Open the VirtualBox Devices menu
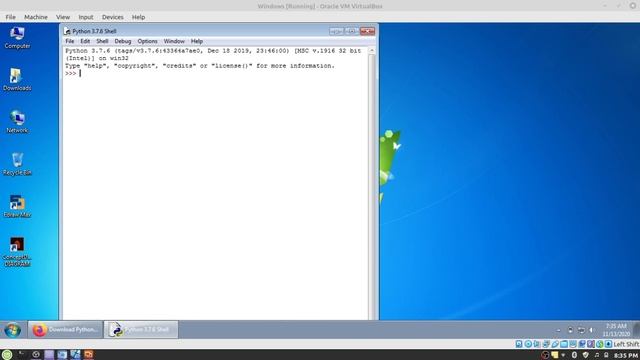The image size is (640, 360). click(113, 17)
